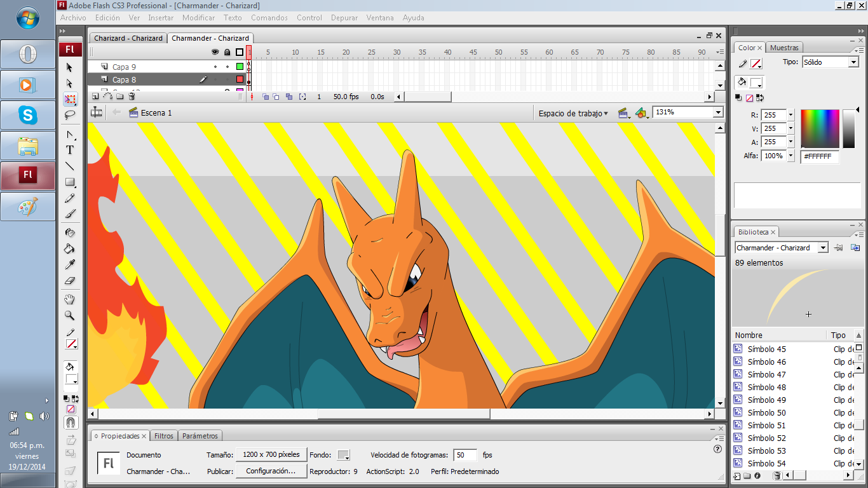Choose the Eraser tool
The width and height of the screenshot is (868, 488).
(x=70, y=281)
